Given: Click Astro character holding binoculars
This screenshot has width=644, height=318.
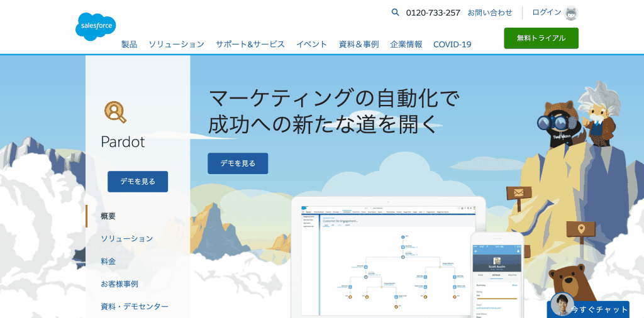Looking at the screenshot, I should coord(559,123).
